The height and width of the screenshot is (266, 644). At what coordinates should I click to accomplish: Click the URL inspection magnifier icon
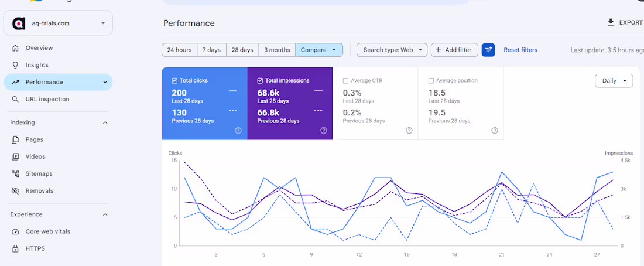pos(16,99)
